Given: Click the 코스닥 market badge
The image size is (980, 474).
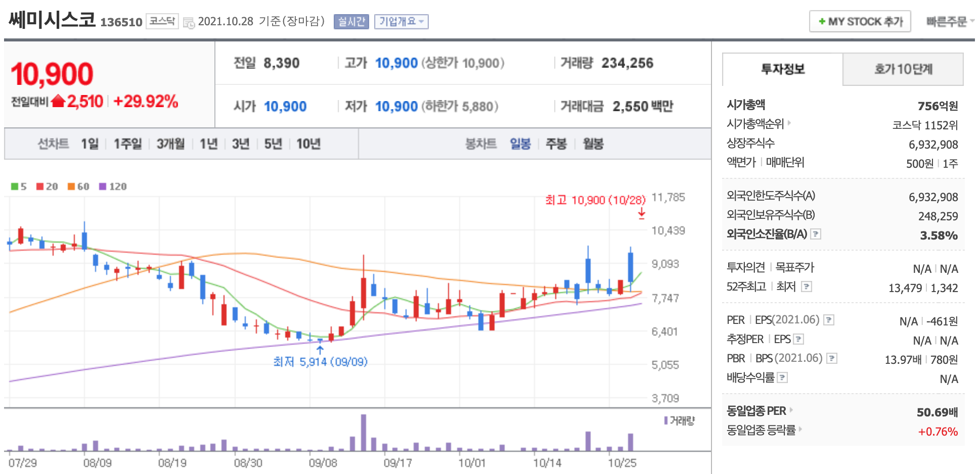Looking at the screenshot, I should [162, 21].
